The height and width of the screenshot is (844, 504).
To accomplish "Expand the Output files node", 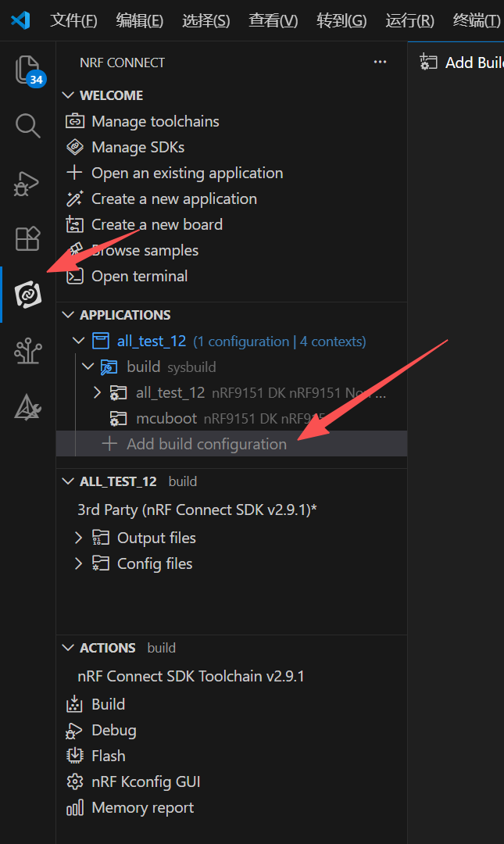I will click(x=79, y=537).
